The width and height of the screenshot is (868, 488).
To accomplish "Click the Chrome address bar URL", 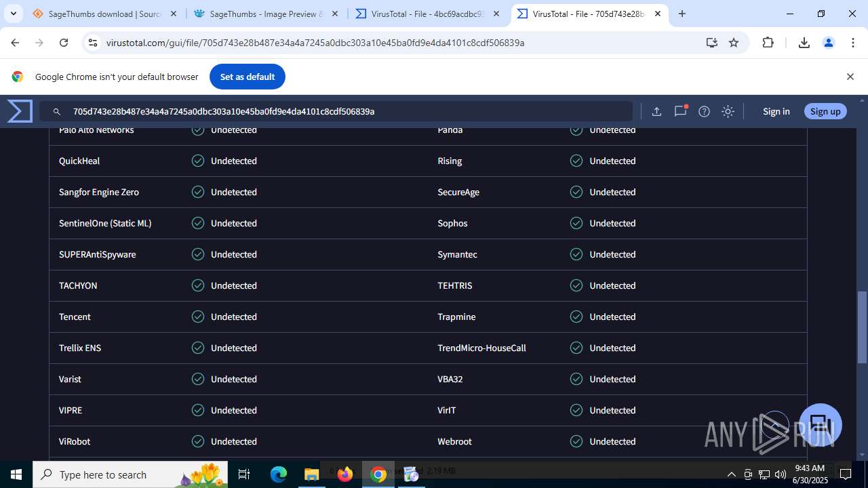I will 315,43.
